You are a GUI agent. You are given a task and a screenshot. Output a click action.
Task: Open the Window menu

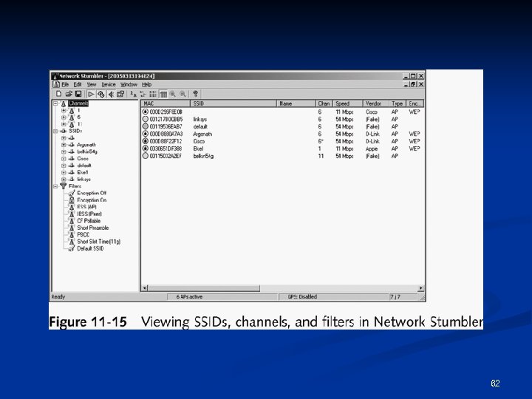pyautogui.click(x=129, y=84)
